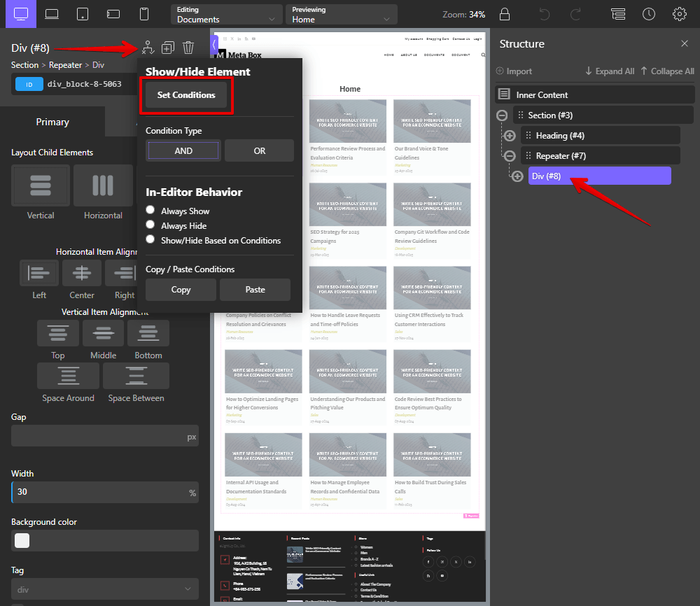Click Expand All in the Structure panel
The width and height of the screenshot is (700, 606).
pyautogui.click(x=609, y=71)
